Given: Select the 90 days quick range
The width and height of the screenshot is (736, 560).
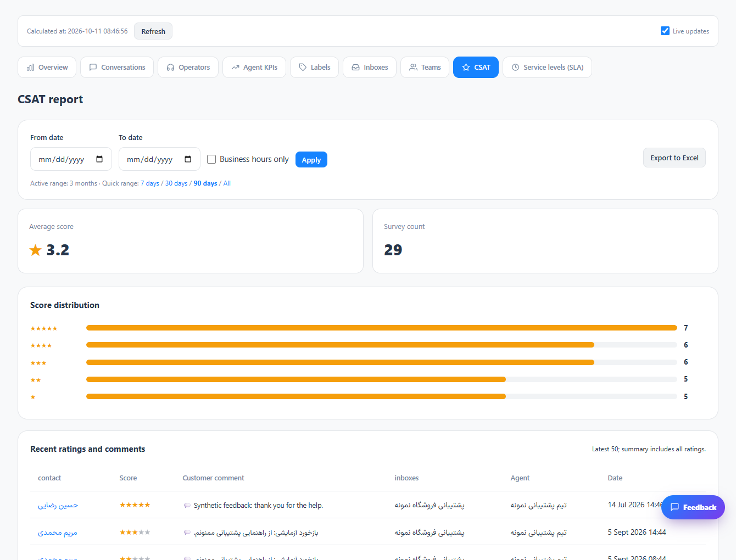Looking at the screenshot, I should (205, 183).
